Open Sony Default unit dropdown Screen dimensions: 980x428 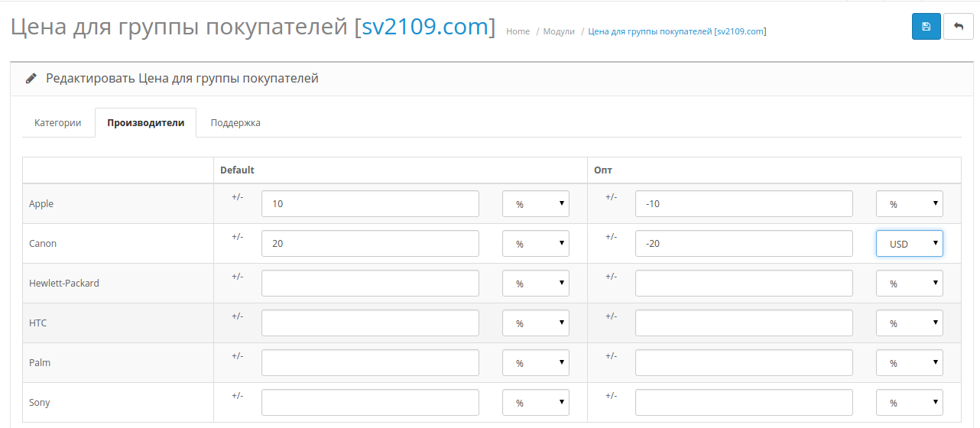536,403
